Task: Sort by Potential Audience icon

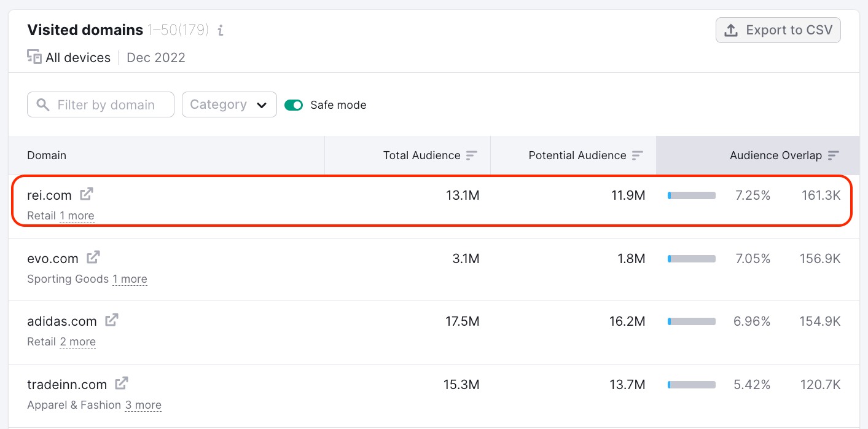Action: point(638,155)
